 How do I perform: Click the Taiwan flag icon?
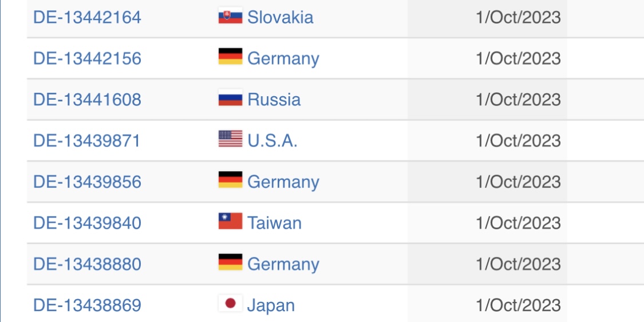(231, 221)
